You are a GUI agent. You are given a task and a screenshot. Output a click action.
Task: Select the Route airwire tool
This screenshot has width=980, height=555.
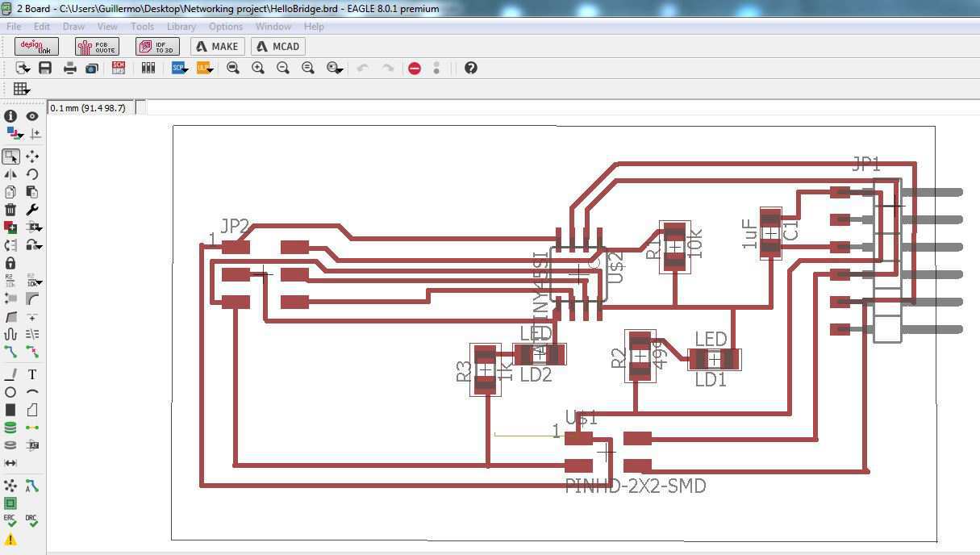click(x=10, y=352)
